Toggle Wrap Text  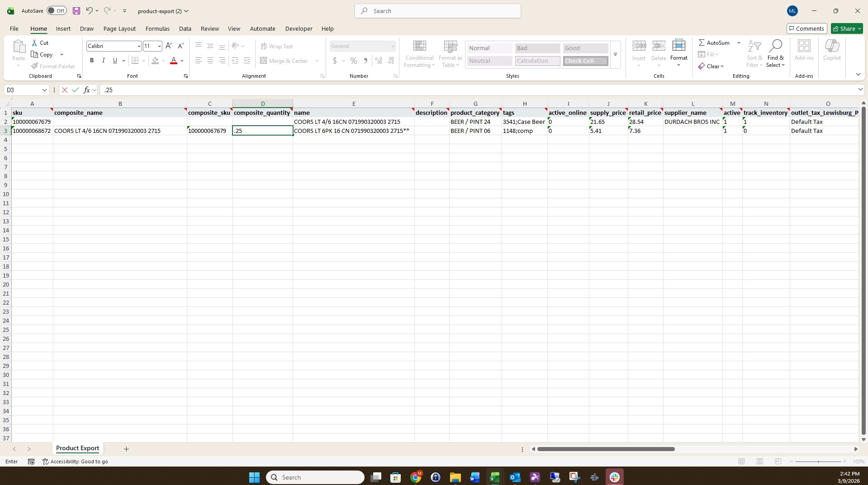(x=277, y=46)
